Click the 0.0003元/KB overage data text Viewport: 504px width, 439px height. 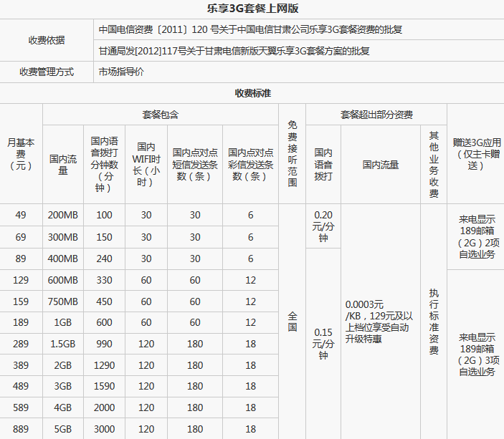click(x=379, y=322)
